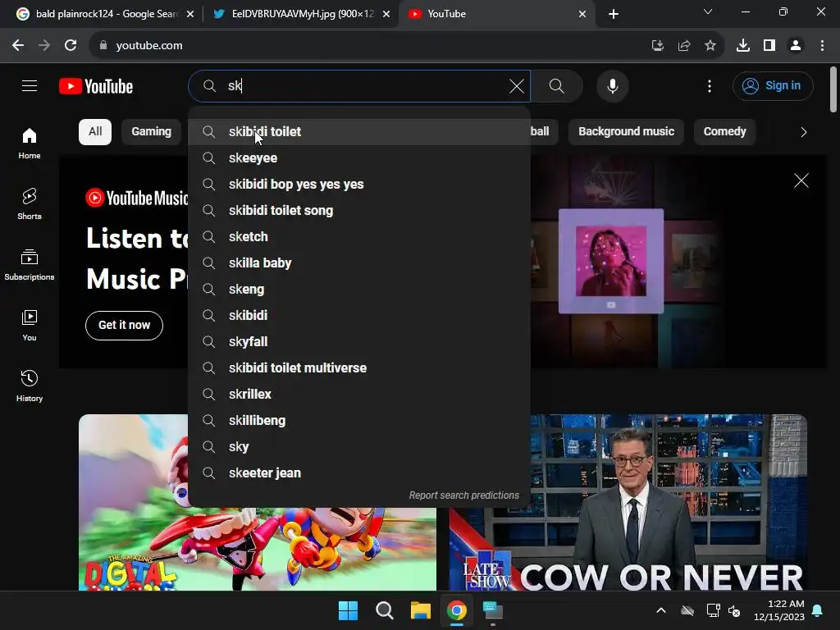Image resolution: width=840 pixels, height=630 pixels.
Task: Close the Google Search browser tab
Action: click(x=190, y=15)
